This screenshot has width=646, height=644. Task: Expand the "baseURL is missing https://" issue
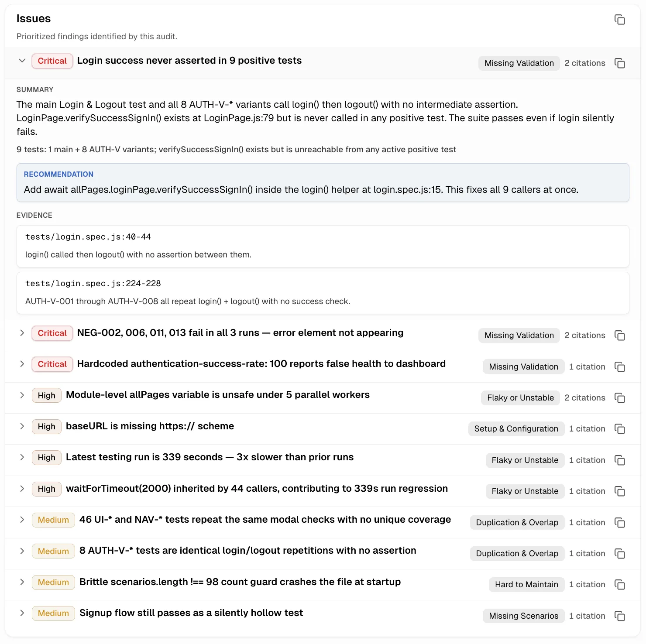coord(22,426)
